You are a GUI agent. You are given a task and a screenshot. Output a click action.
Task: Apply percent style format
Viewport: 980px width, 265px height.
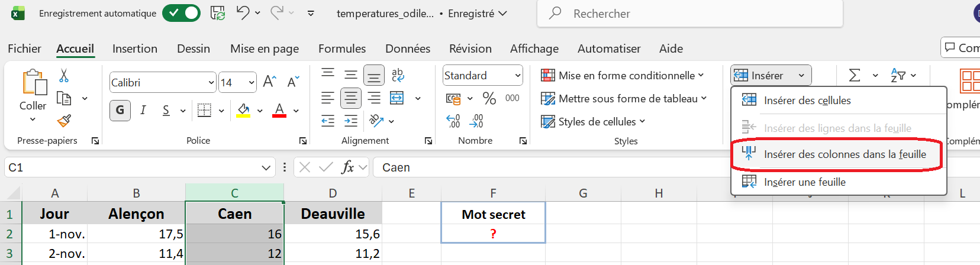[489, 98]
